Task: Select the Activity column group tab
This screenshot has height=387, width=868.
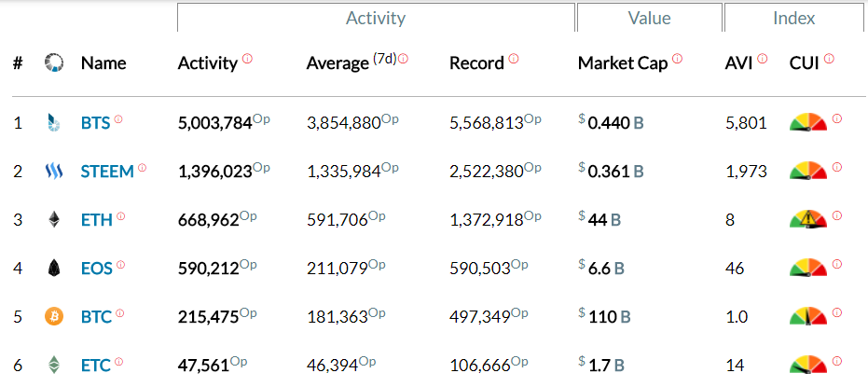Action: coord(376,18)
